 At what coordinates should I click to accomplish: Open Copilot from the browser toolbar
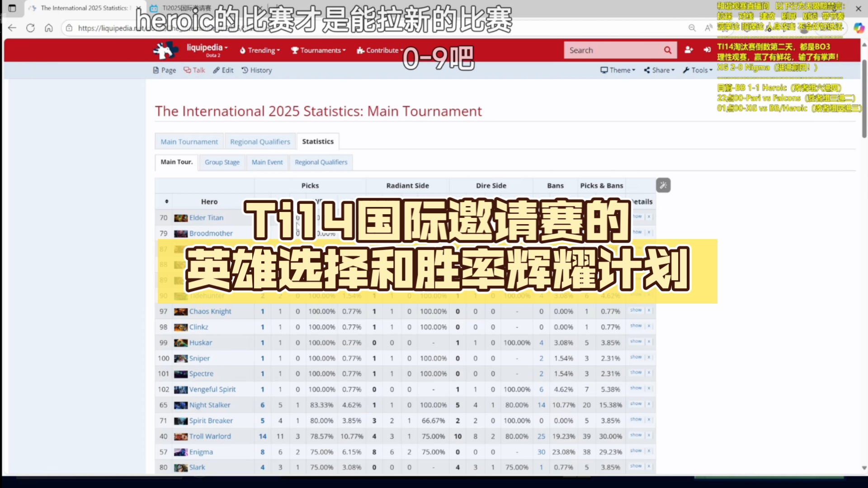[x=859, y=28]
